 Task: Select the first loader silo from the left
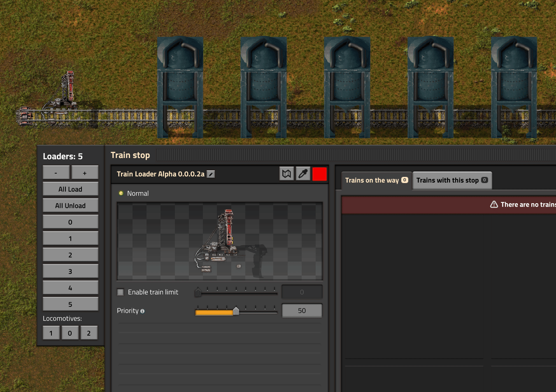coord(180,87)
